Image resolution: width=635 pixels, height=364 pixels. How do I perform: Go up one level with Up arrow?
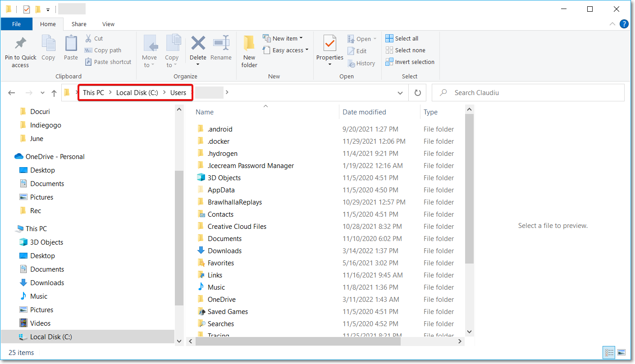(54, 93)
